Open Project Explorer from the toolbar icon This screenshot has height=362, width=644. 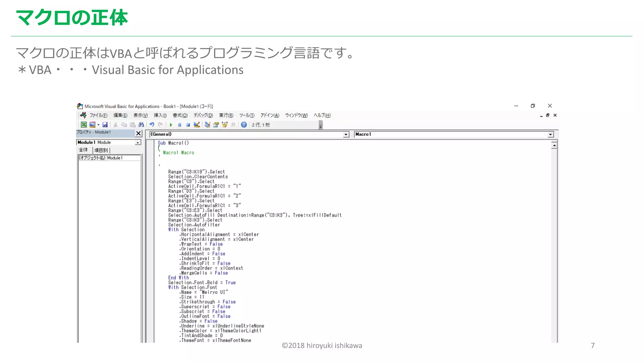pos(207,125)
